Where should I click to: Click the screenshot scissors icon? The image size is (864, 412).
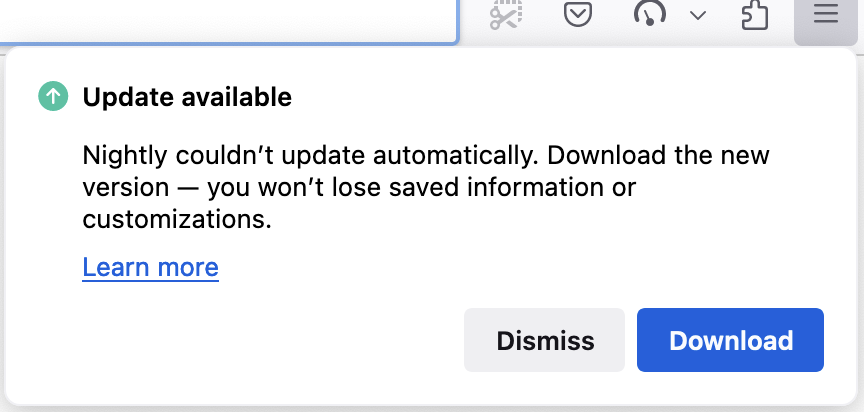click(x=507, y=16)
